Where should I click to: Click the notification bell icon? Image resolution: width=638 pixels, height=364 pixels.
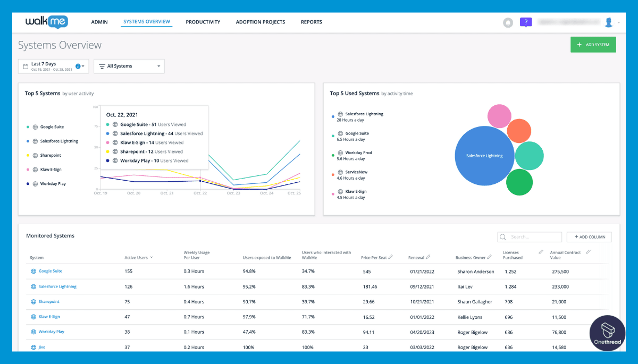[x=508, y=22]
